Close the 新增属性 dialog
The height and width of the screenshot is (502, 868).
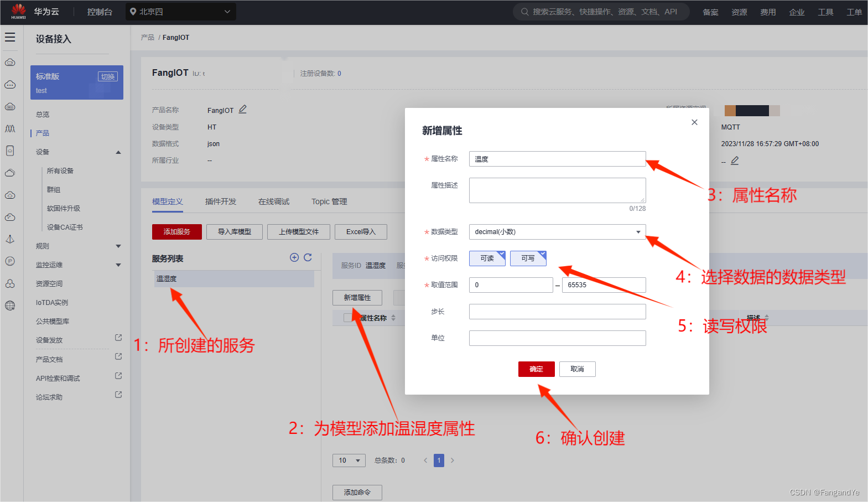[694, 122]
